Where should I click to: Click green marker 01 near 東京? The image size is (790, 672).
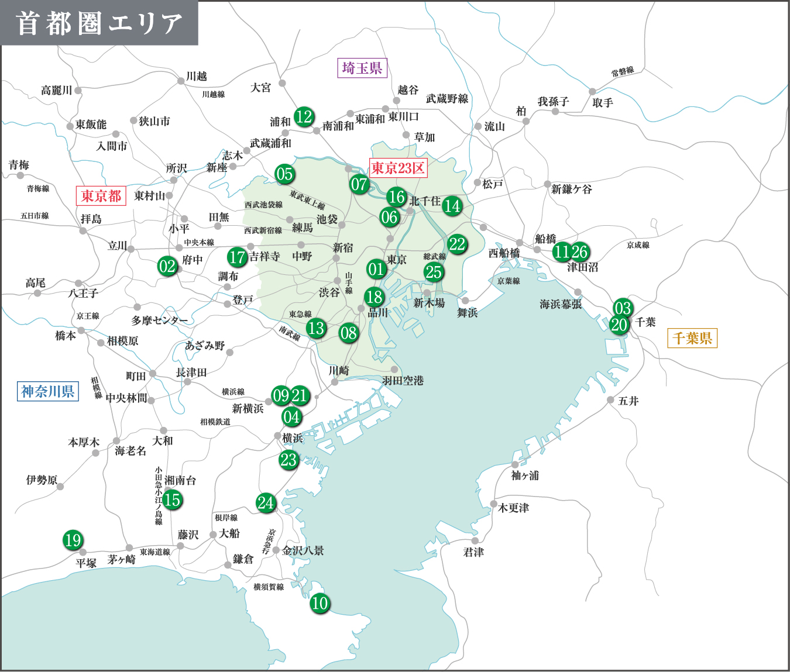(x=376, y=269)
